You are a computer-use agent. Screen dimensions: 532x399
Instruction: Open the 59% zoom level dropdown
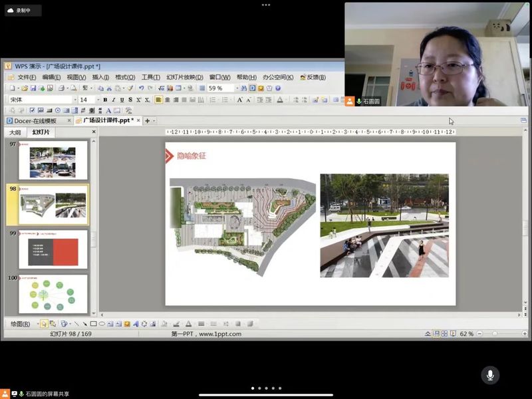coord(235,88)
